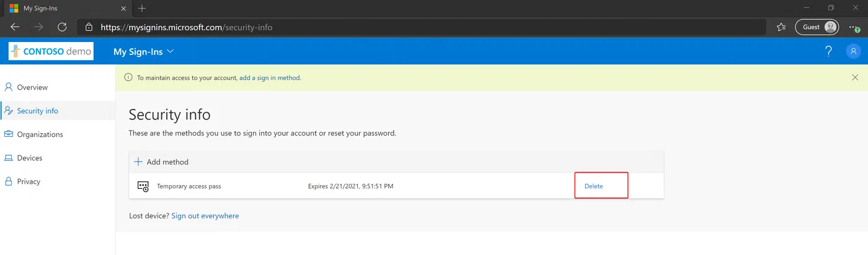
Task: Click the Security info sidebar icon
Action: (x=9, y=111)
